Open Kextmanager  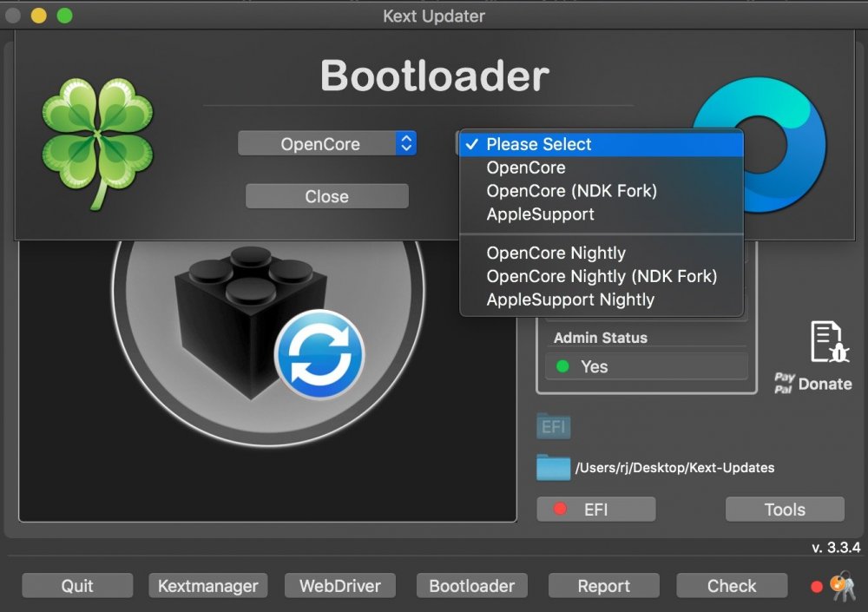207,585
